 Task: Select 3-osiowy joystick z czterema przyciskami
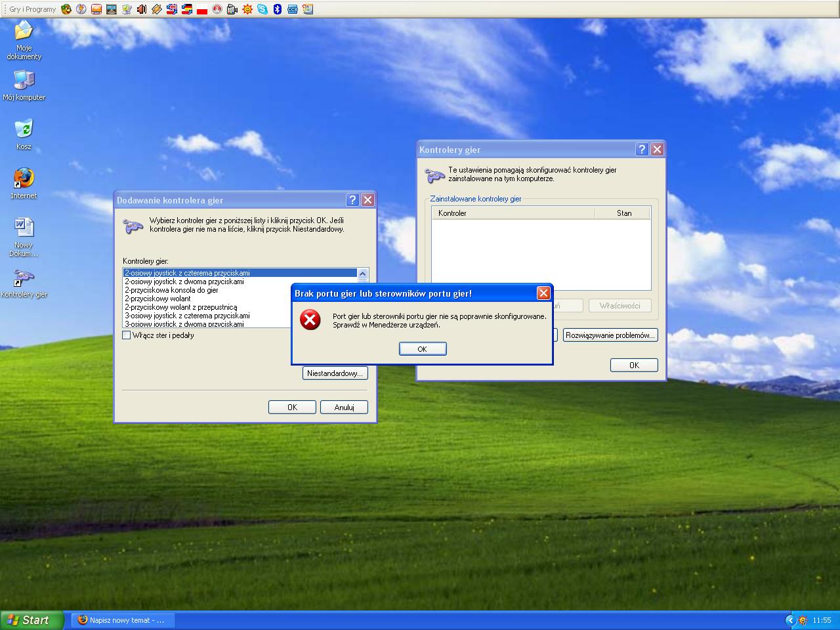207,316
